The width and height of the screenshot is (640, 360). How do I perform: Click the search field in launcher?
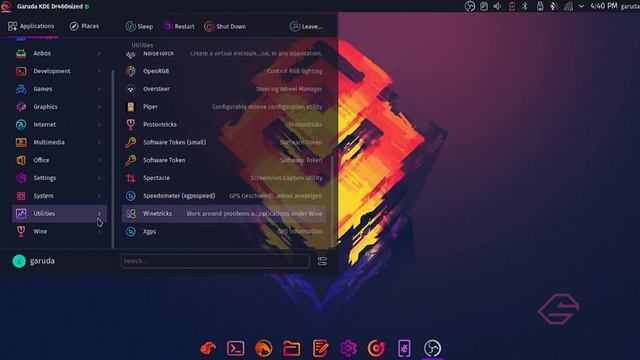pos(215,261)
